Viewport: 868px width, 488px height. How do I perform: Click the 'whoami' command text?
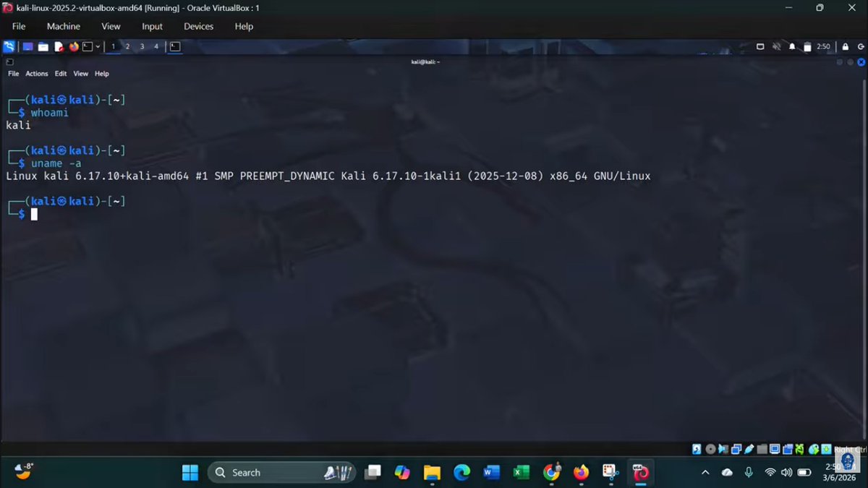(x=49, y=113)
